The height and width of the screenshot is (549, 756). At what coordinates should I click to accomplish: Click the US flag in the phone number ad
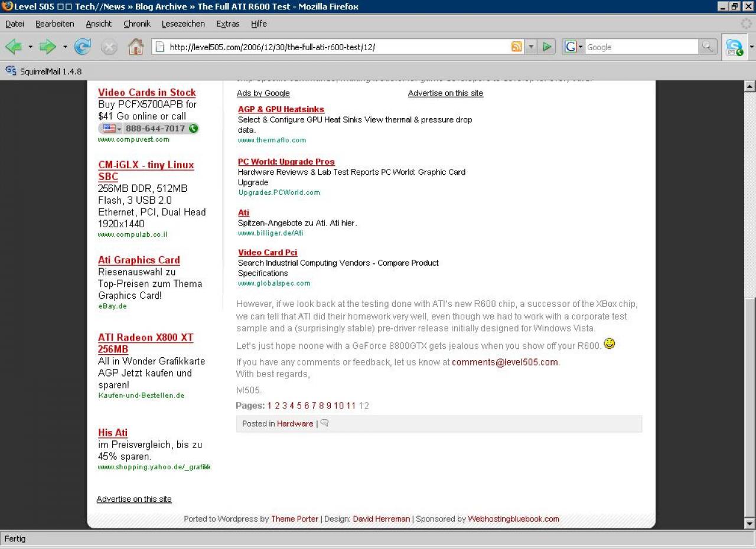(x=109, y=128)
